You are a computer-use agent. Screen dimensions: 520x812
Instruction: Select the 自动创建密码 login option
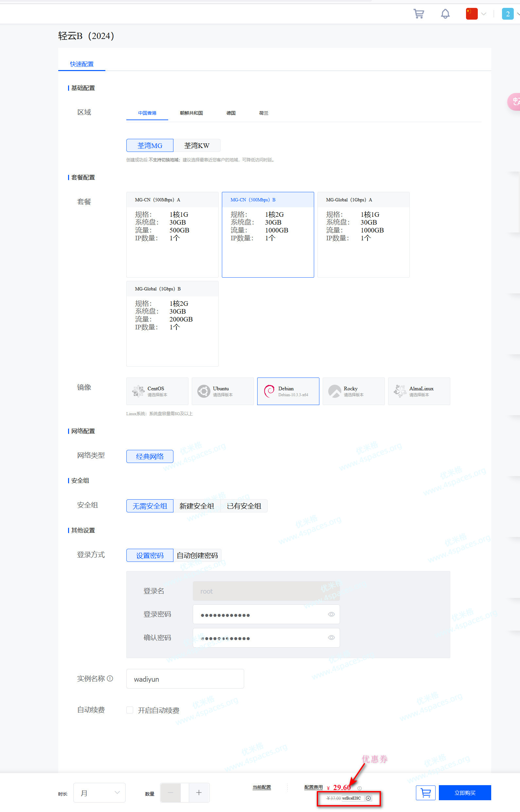coord(197,555)
